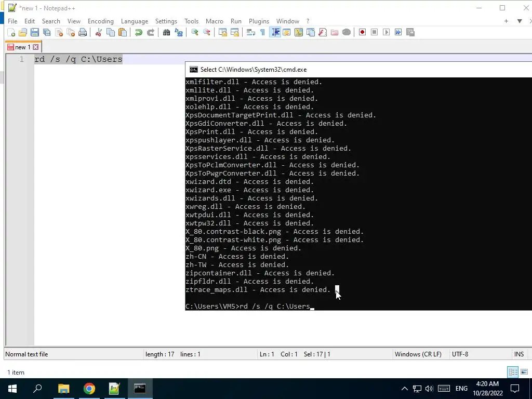
Task: Zoom out using the magnifier minus icon
Action: pyautogui.click(x=206, y=32)
